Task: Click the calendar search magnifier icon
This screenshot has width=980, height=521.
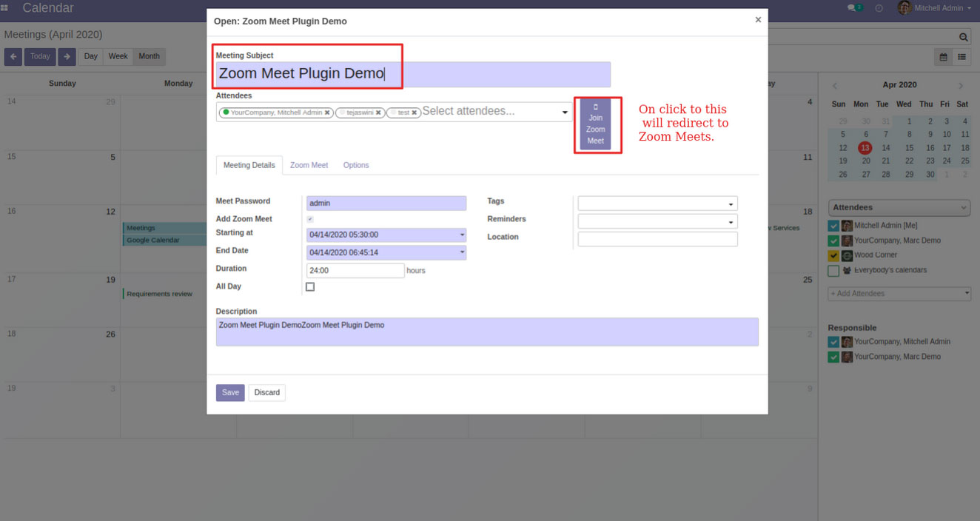Action: point(963,36)
